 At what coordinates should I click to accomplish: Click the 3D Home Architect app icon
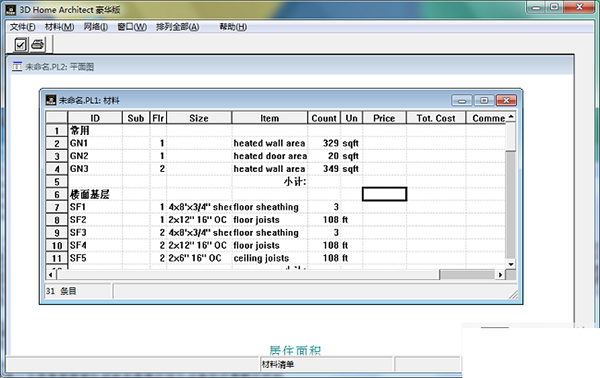point(11,10)
